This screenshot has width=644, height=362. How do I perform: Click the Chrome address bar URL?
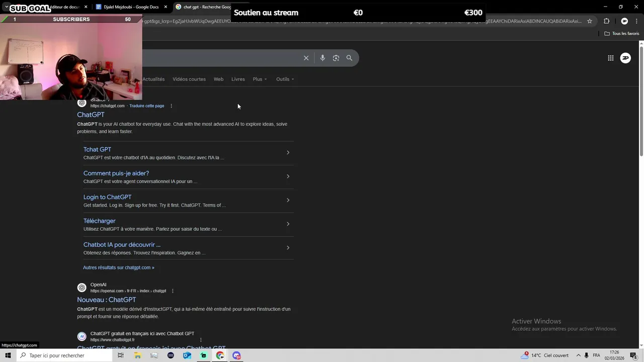point(361,21)
